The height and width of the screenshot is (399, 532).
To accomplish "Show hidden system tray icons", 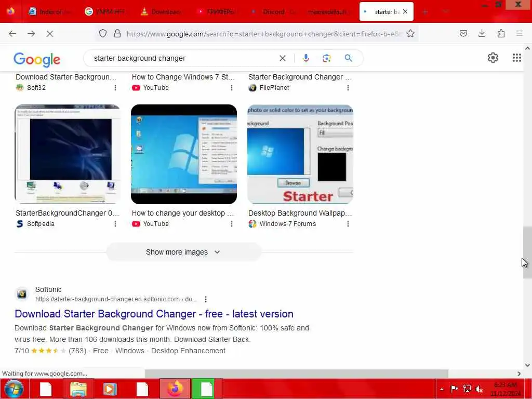I will (442, 389).
